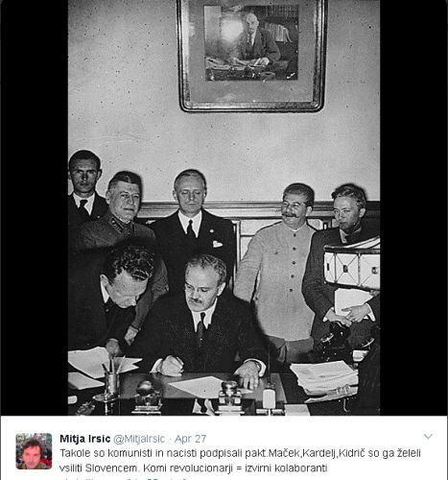
Task: Click the cut-off blue link below tweet
Action: [x=125, y=478]
